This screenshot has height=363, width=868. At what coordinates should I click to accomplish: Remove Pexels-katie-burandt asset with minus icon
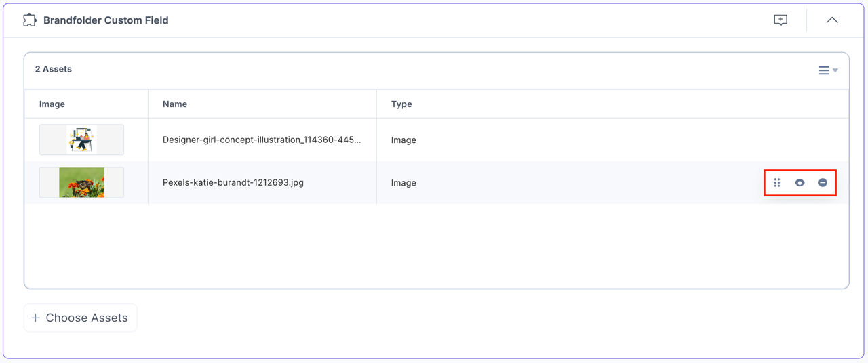coord(823,183)
